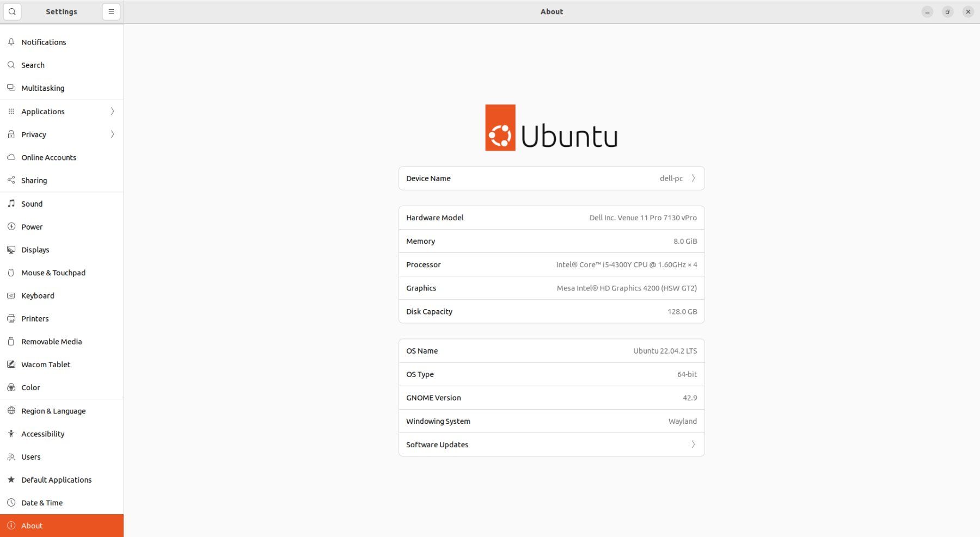This screenshot has height=537, width=980.
Task: Open Software Updates via its chevron
Action: [693, 445]
